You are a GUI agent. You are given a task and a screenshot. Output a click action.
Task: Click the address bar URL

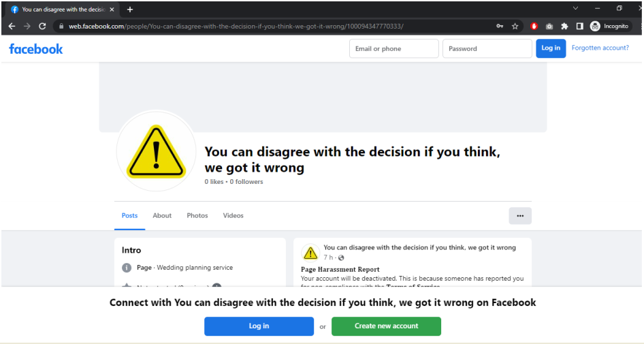coord(236,27)
